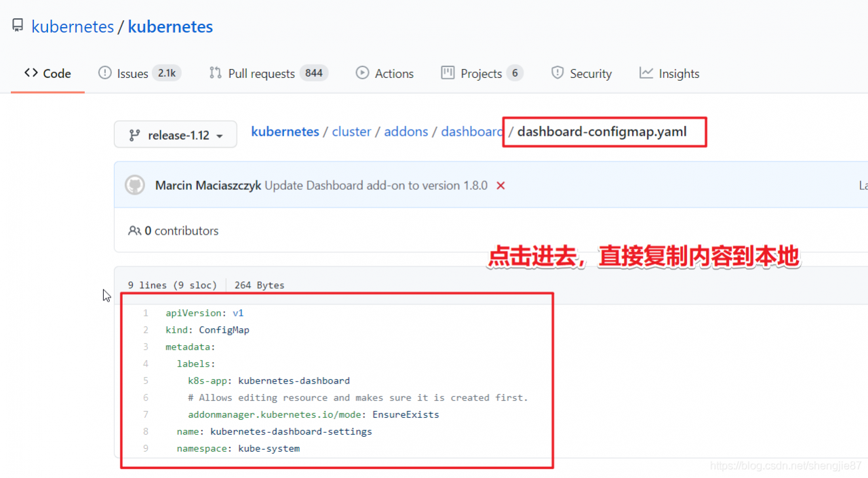The image size is (868, 478).
Task: Open the release-1.12 branch dropdown
Action: tap(175, 134)
